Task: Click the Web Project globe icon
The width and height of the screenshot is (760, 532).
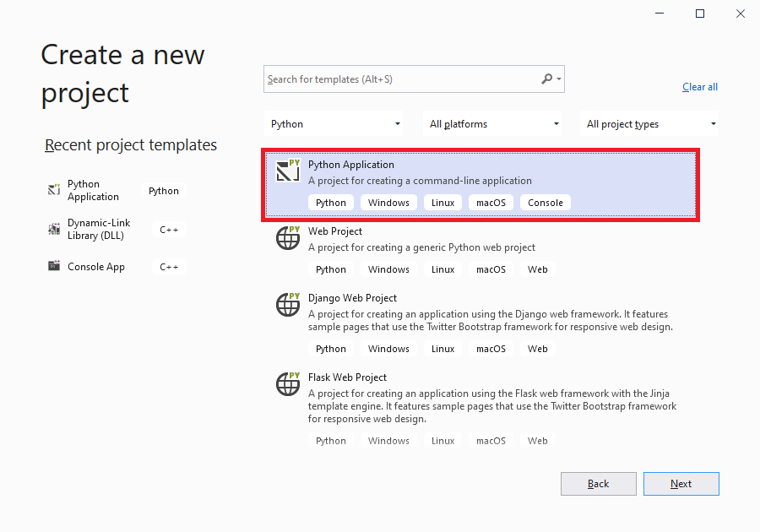Action: [x=288, y=237]
